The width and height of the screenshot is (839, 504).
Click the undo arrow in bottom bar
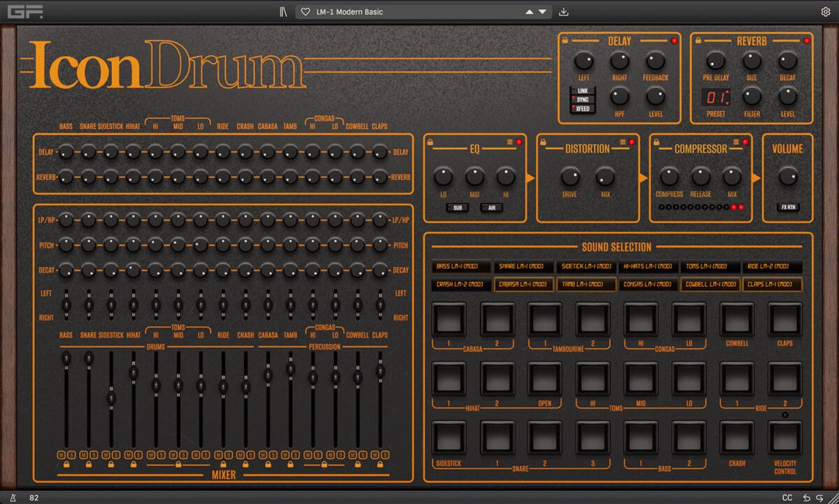click(807, 497)
